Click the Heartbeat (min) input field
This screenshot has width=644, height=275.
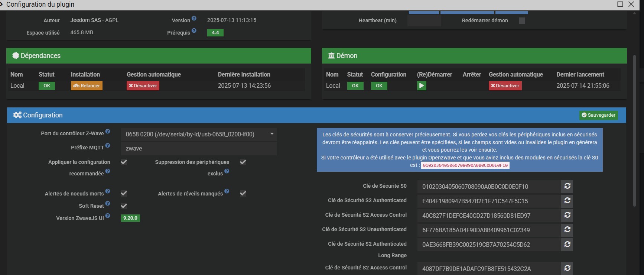coord(424,21)
